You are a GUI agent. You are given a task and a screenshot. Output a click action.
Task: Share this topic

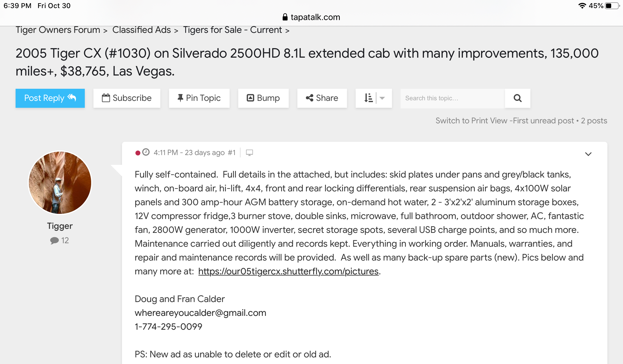click(322, 98)
